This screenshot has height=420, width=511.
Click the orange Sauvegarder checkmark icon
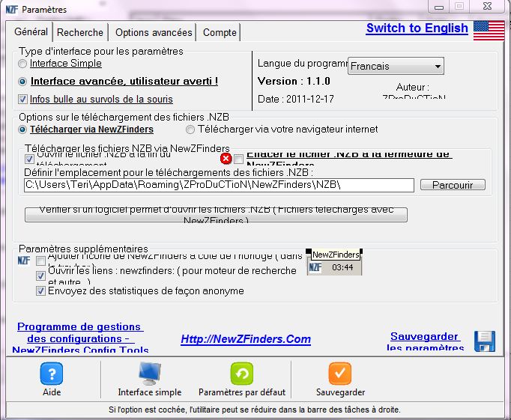coord(340,374)
